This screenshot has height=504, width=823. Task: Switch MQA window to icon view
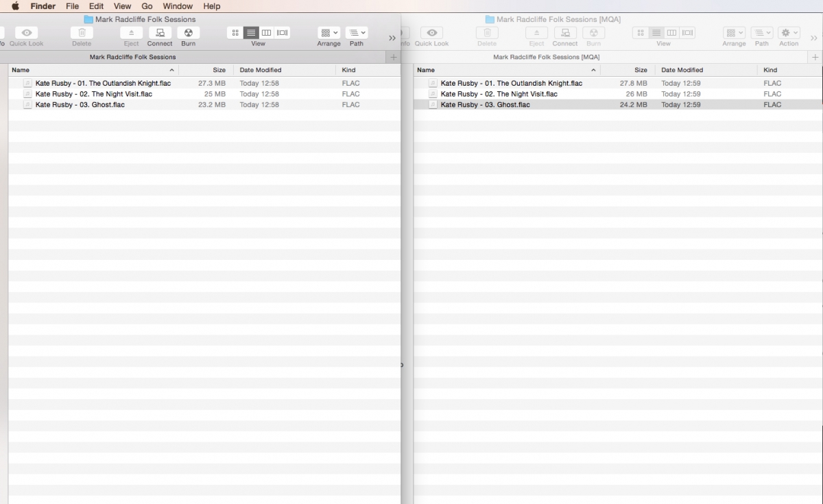pyautogui.click(x=641, y=32)
